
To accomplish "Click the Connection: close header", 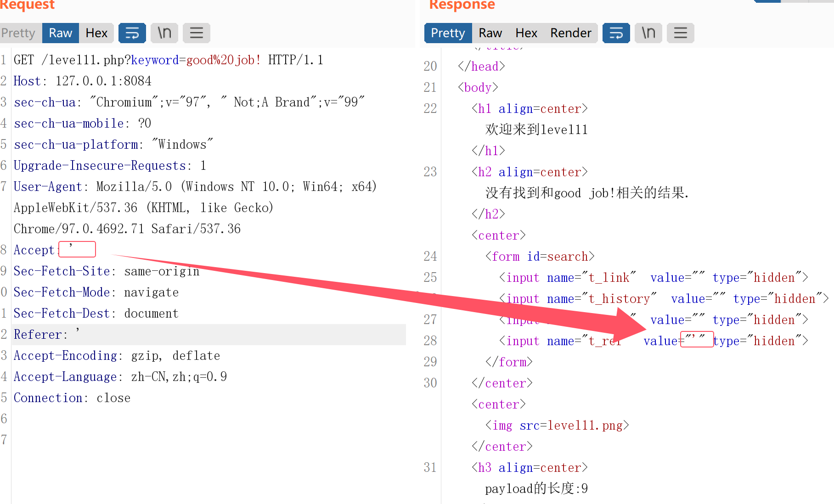I will [72, 398].
